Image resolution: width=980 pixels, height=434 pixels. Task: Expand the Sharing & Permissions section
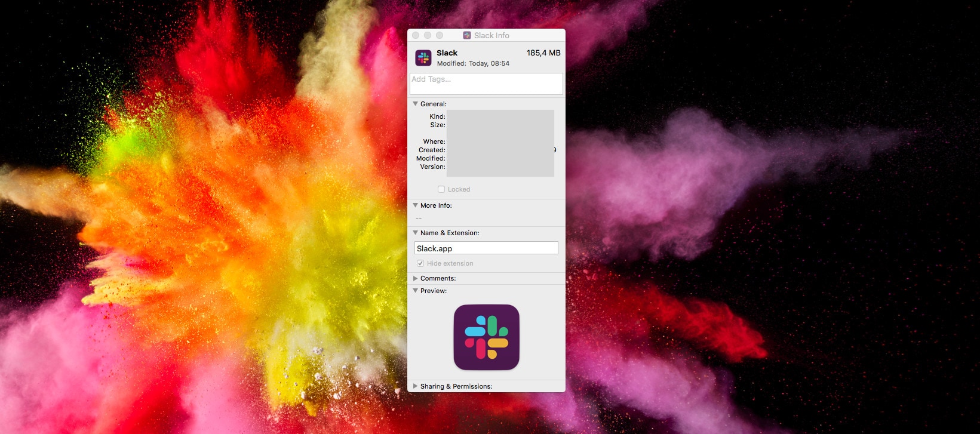point(416,386)
